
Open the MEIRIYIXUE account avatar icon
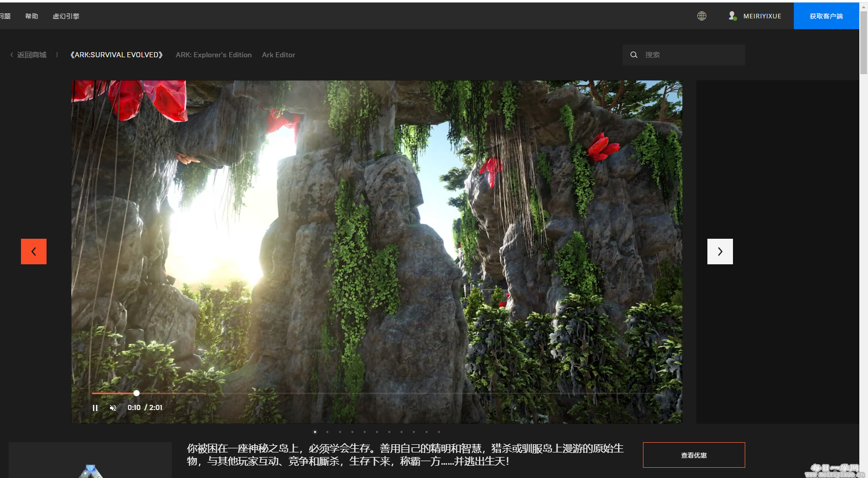(732, 16)
